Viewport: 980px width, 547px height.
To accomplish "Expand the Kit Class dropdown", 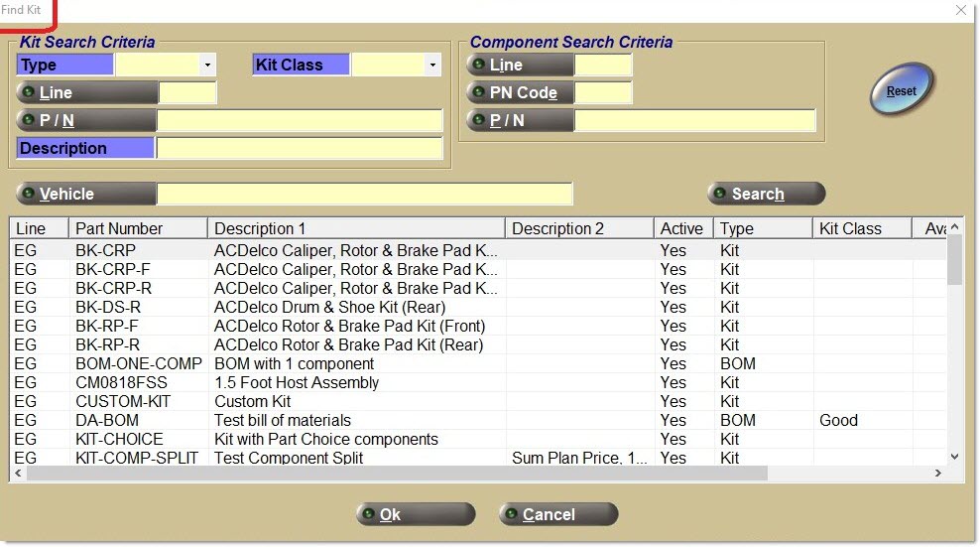I will (431, 66).
